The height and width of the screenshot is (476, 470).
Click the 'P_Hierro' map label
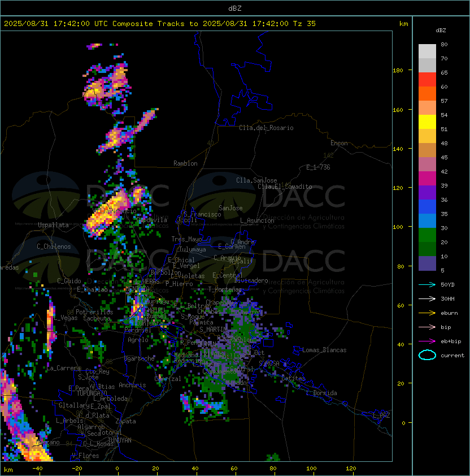pyautogui.click(x=179, y=284)
